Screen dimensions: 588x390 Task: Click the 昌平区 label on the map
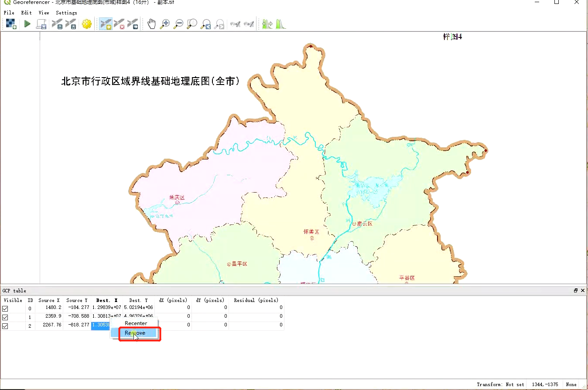[239, 264]
